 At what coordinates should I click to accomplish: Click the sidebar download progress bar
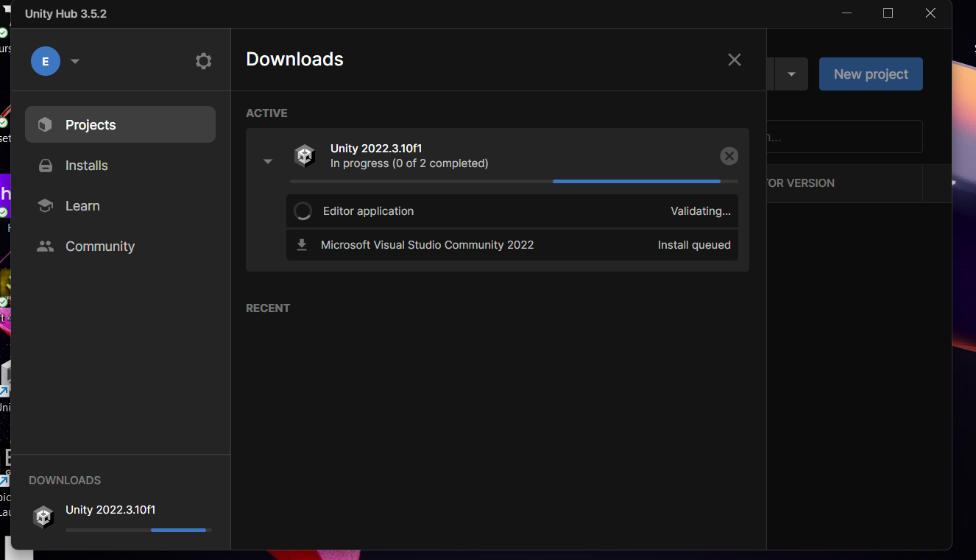138,530
